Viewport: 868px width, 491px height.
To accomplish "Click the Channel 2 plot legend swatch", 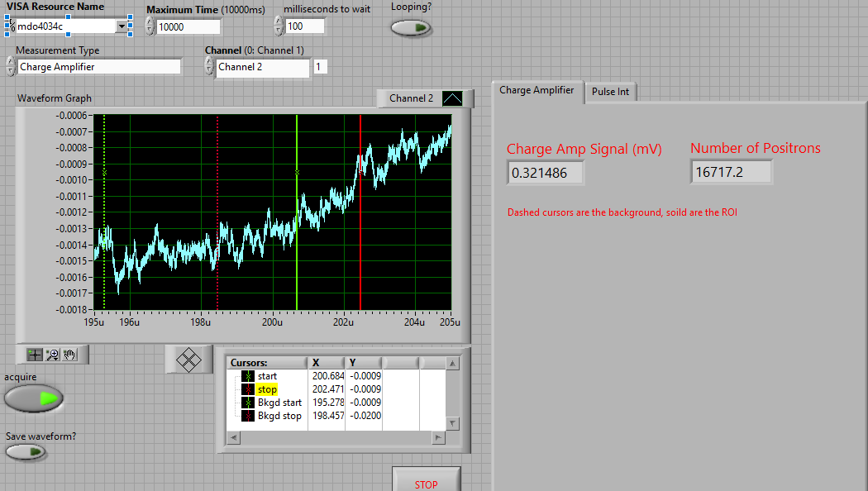I will (453, 98).
